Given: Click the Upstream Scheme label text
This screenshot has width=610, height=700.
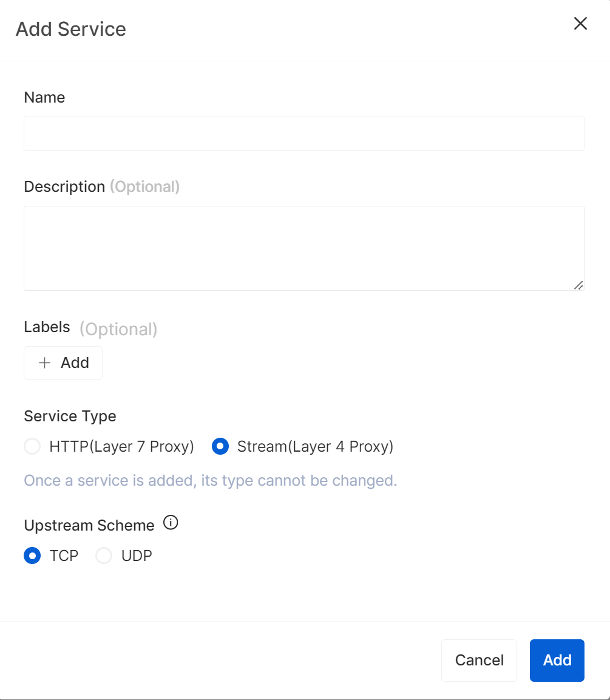Looking at the screenshot, I should tap(89, 525).
